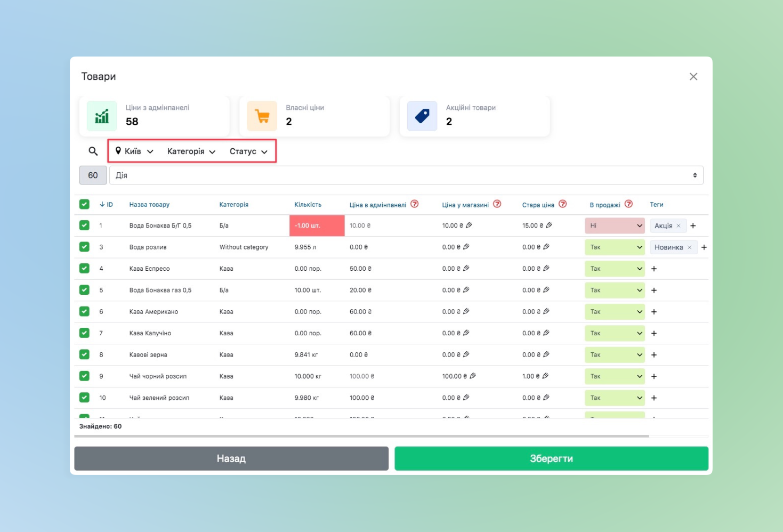Uncheck the checkbox for Кава Американо row
The image size is (783, 532).
(x=84, y=312)
